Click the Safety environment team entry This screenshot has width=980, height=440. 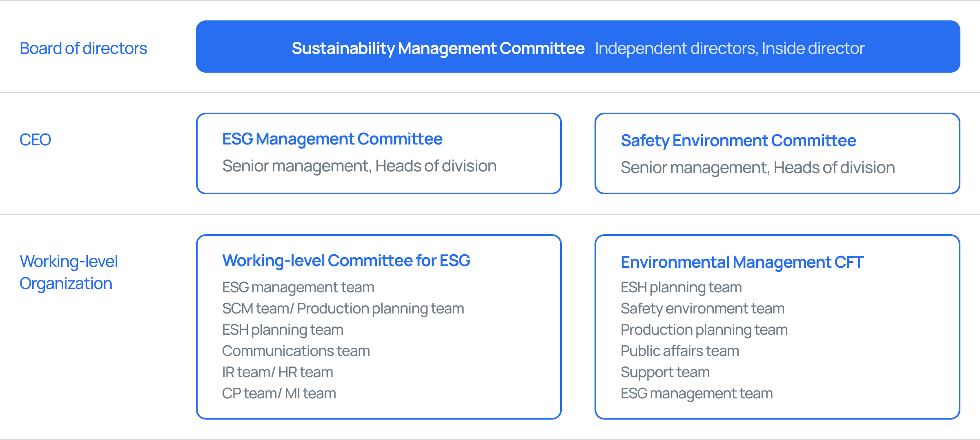[x=702, y=309]
